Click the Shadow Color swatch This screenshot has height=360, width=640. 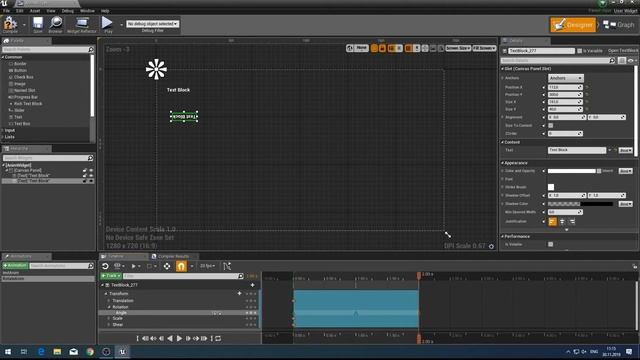point(580,204)
